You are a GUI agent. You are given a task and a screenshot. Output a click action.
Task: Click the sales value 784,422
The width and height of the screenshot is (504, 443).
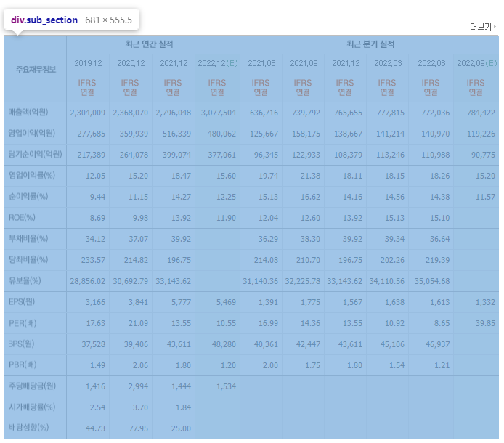(481, 113)
